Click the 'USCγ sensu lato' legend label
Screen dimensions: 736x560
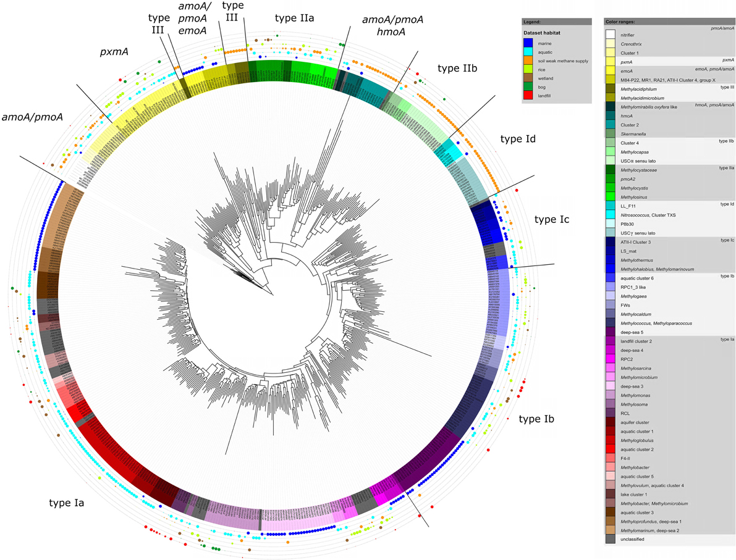click(x=638, y=233)
